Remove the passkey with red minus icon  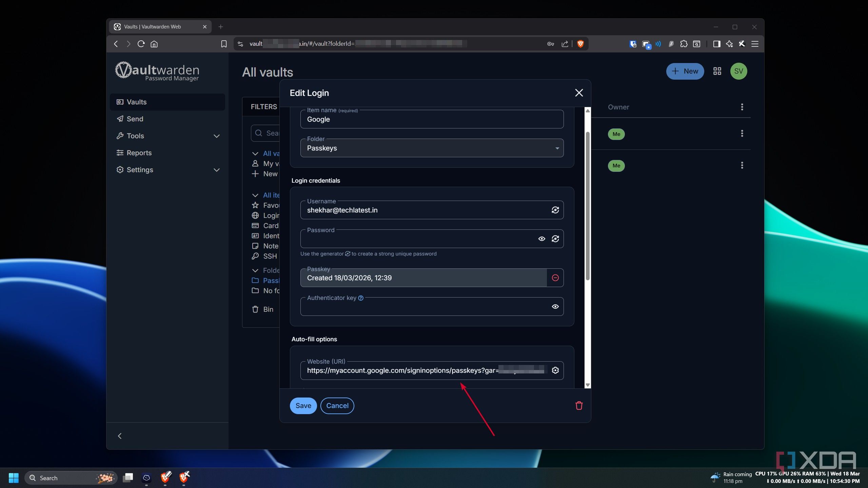pyautogui.click(x=555, y=278)
